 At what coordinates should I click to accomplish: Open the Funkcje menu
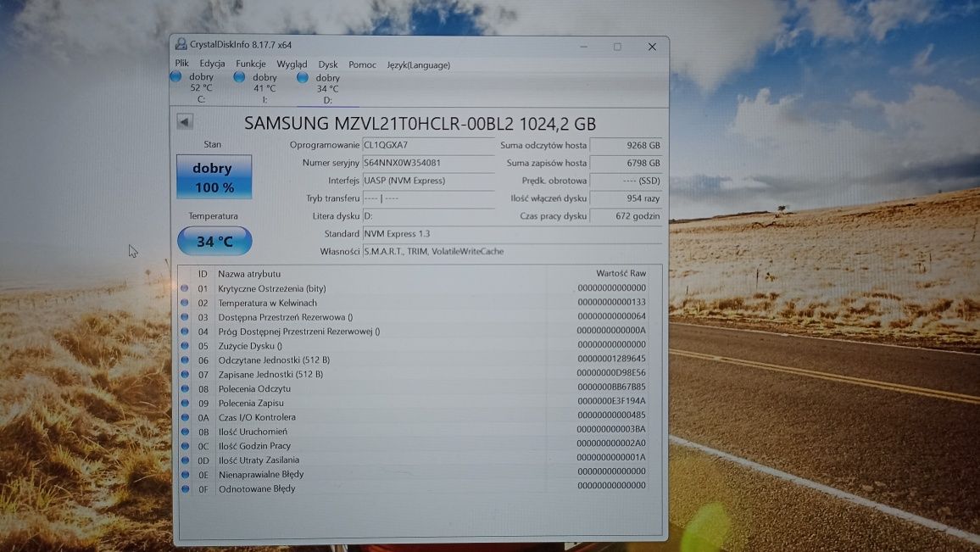coord(251,64)
